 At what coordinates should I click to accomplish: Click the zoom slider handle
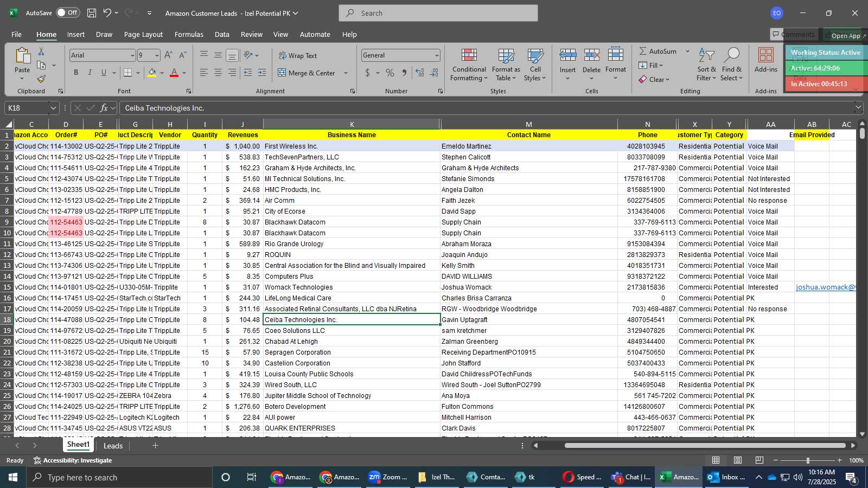pyautogui.click(x=807, y=460)
